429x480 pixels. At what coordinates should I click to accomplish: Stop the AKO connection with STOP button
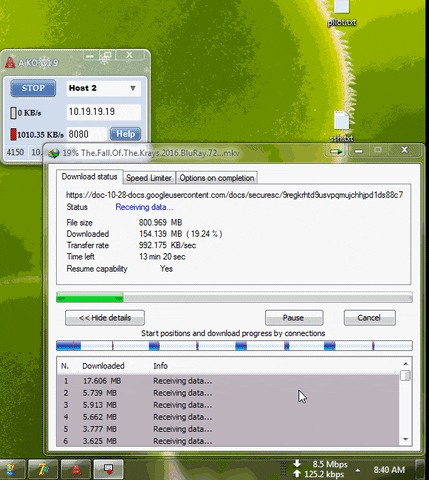[33, 88]
